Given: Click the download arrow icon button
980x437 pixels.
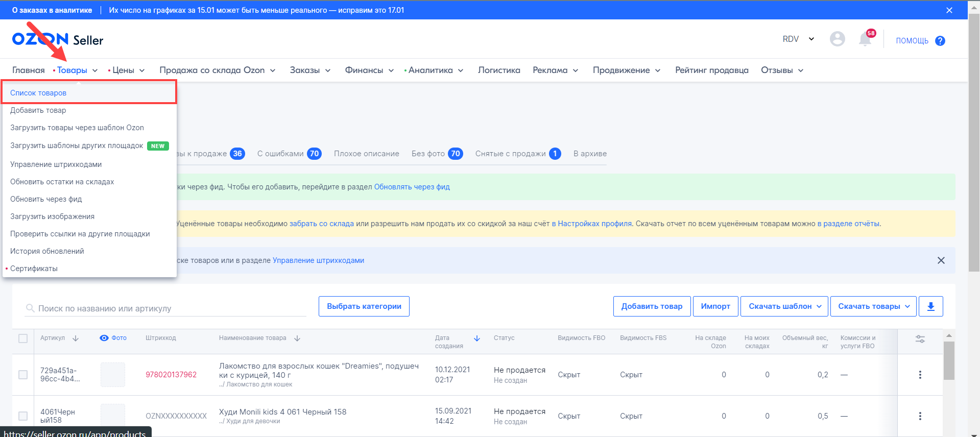Looking at the screenshot, I should 930,306.
